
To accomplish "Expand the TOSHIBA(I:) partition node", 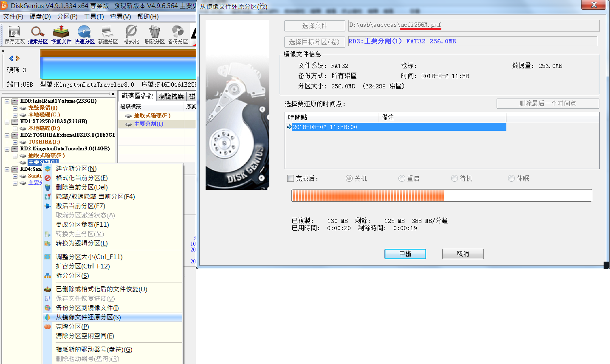I will point(15,142).
